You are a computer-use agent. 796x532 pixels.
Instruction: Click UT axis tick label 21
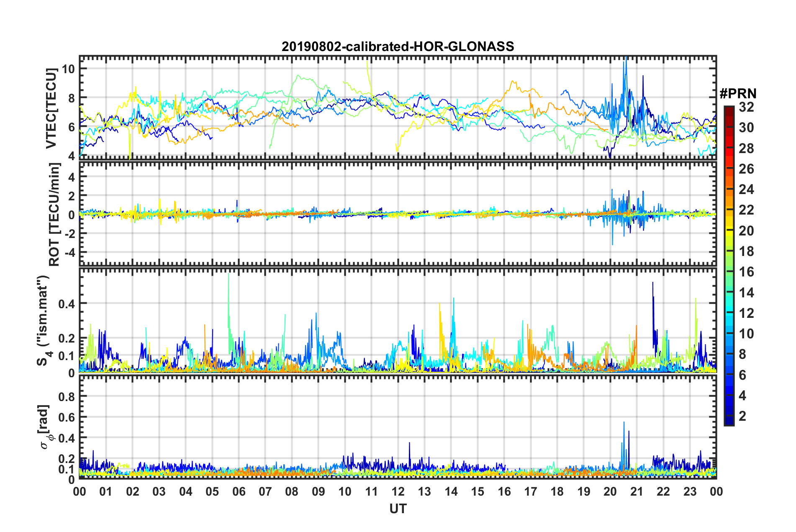pyautogui.click(x=637, y=491)
